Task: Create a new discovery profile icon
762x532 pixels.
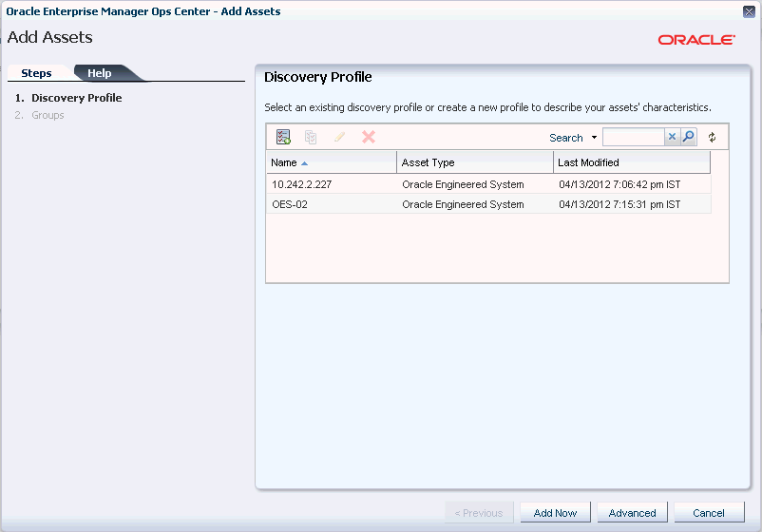Action: (283, 137)
